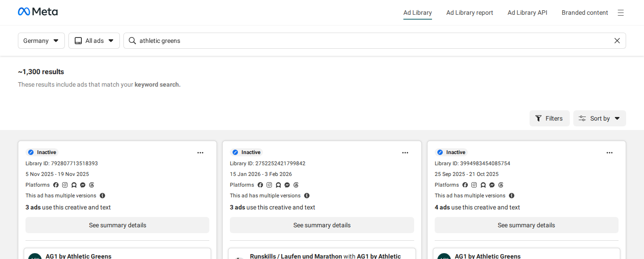Screen dimensions: 644x259
Task: Click date range 15 Jan 2026 - 3 Feb 2026
Action: (x=261, y=174)
